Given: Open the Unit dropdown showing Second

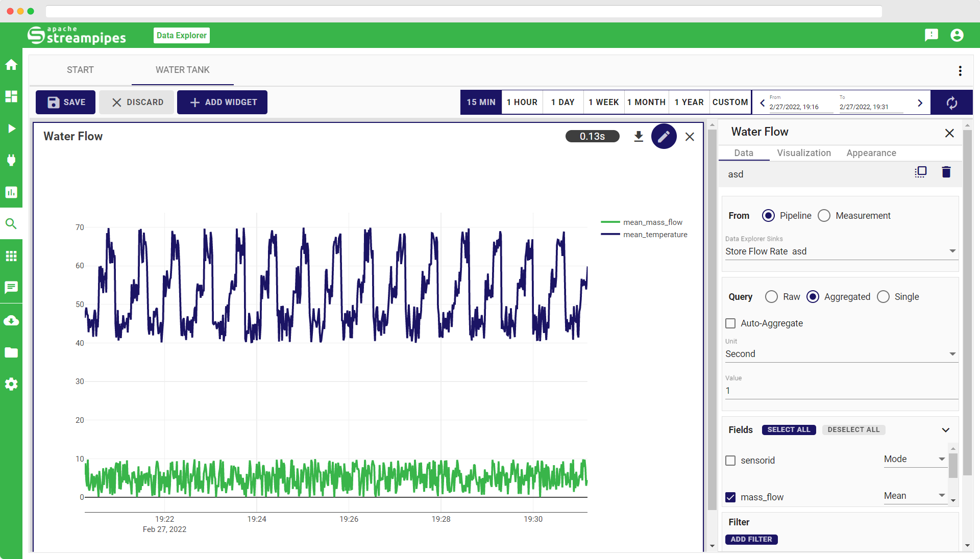Looking at the screenshot, I should tap(840, 352).
